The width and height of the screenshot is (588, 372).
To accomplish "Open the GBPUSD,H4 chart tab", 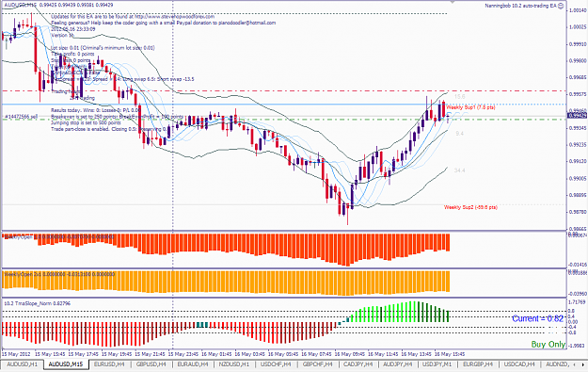I will [x=151, y=364].
